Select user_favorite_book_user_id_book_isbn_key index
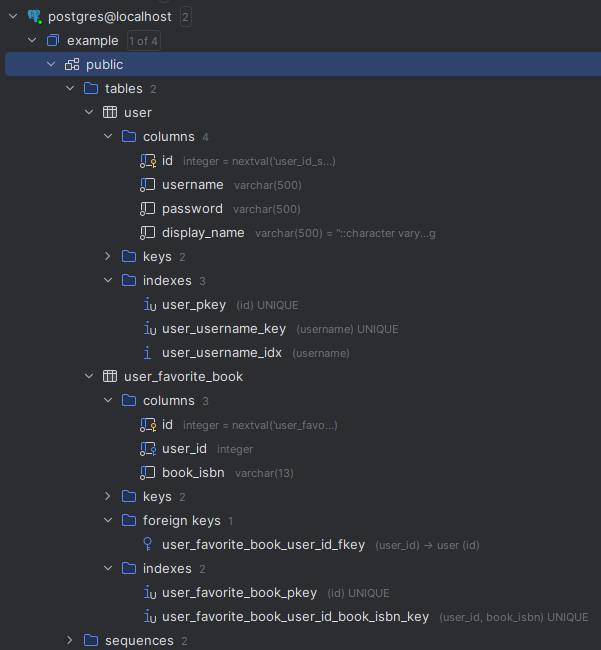601x650 pixels. tap(295, 617)
